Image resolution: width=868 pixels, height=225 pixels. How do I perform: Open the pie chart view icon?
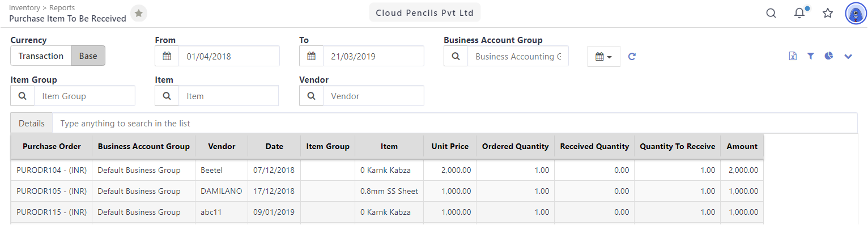pos(829,56)
